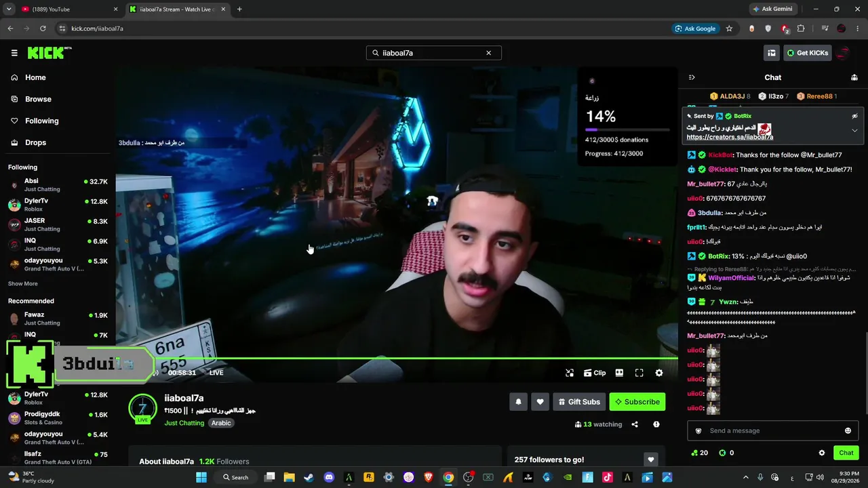This screenshot has width=868, height=488.
Task: Open the Kick sidebar hamburger menu
Action: [x=14, y=53]
